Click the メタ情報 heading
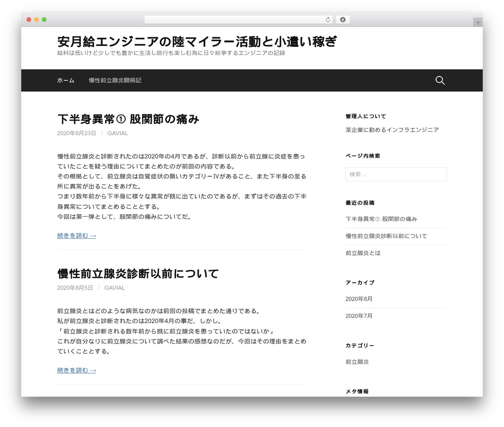Screen dimensions: 504x427 click(x=357, y=391)
